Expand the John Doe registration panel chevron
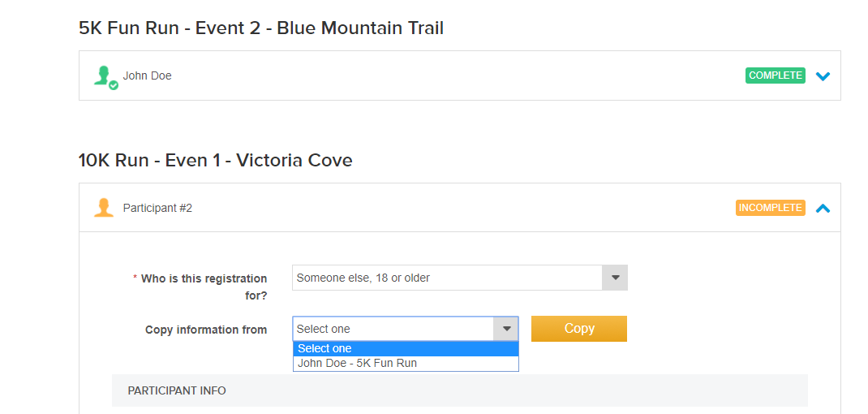The height and width of the screenshot is (414, 868). 823,76
